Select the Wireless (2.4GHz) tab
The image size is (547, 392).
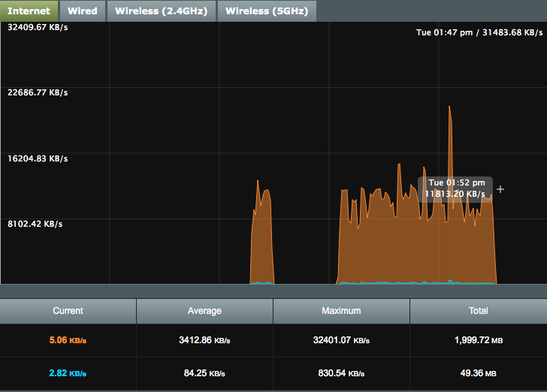[161, 11]
